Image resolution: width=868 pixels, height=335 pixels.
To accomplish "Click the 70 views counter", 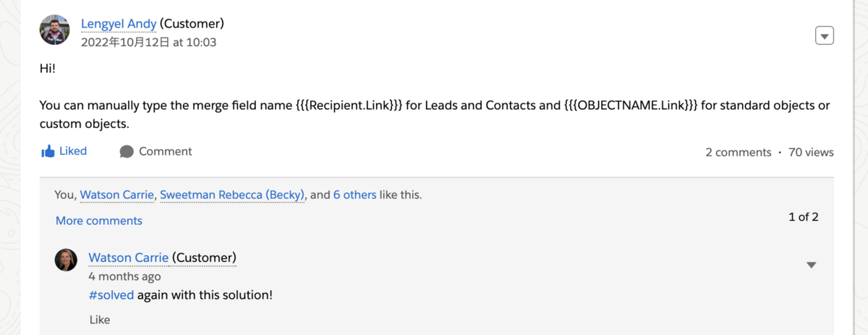I will pyautogui.click(x=811, y=152).
